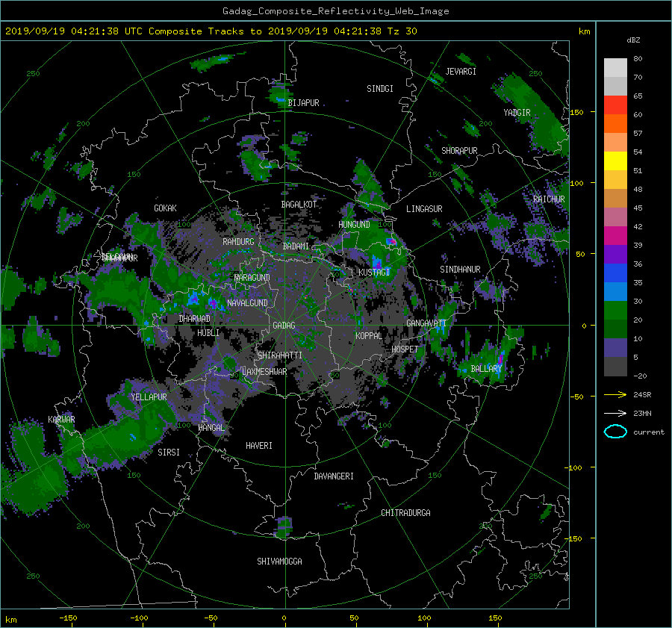This screenshot has width=672, height=628.
Task: Click the Gadag_Composite_Reflectivity_Web_Image title
Action: tap(335, 11)
